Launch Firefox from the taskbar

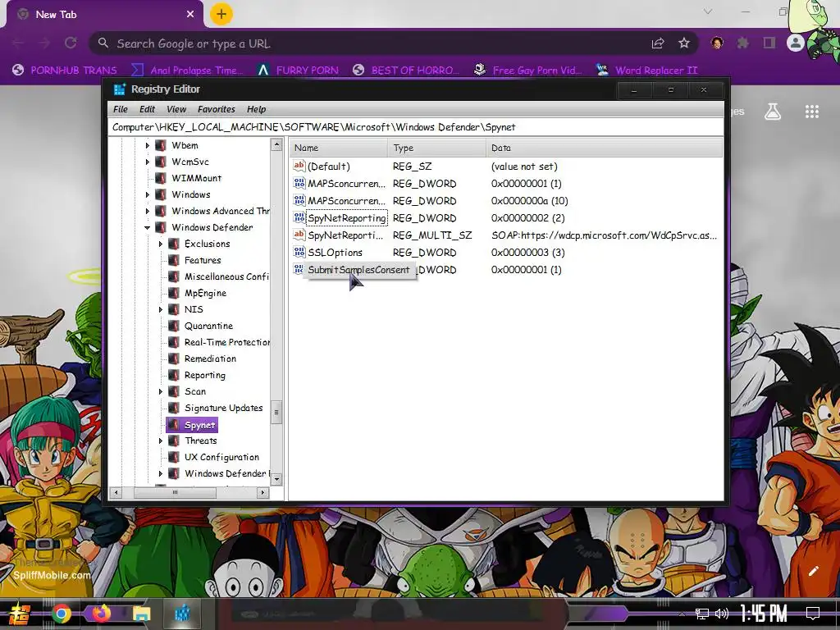point(101,614)
